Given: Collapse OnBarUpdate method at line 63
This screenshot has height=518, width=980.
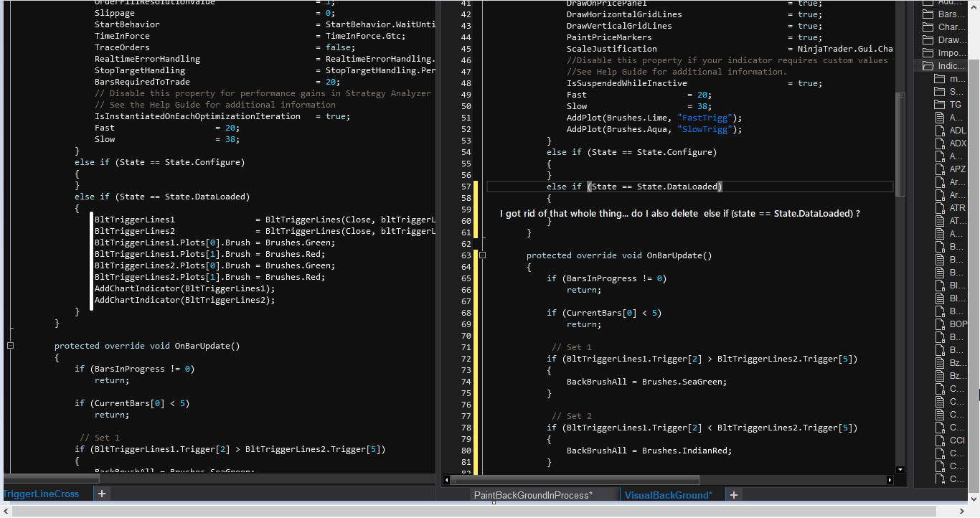Looking at the screenshot, I should coord(483,255).
